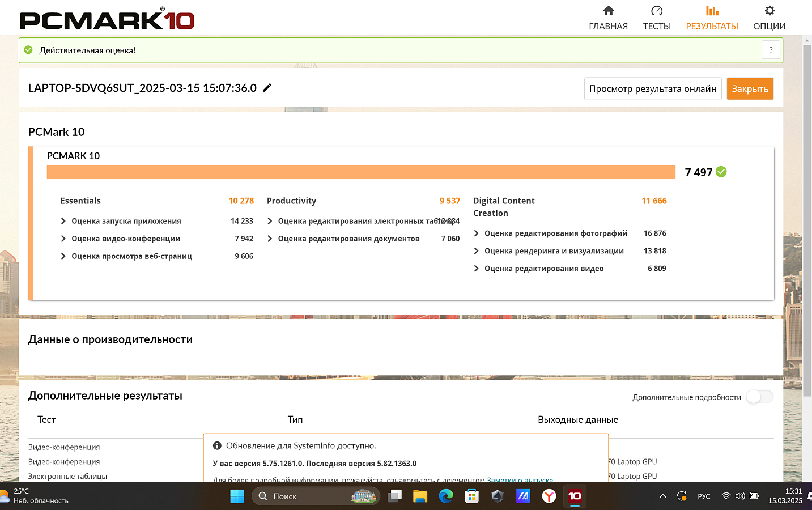Click the Productivity score 9 537

449,201
